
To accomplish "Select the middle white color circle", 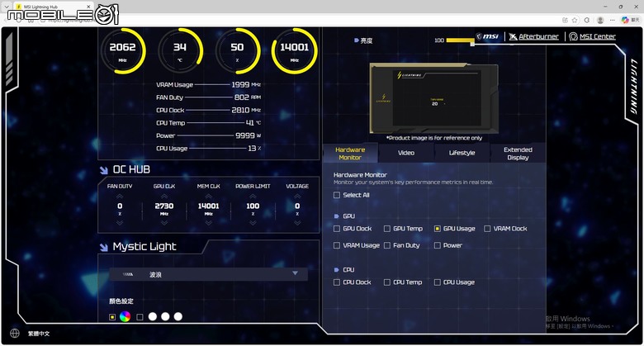I will point(165,316).
